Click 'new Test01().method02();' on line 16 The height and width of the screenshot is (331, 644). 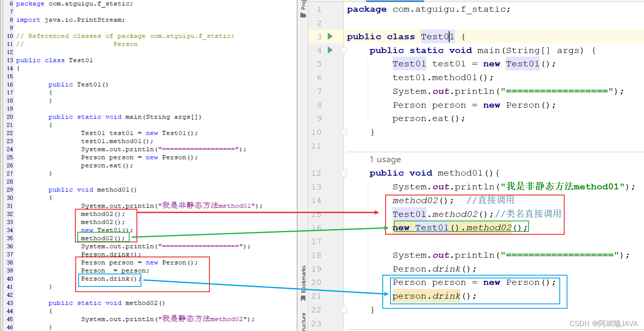[x=460, y=228]
